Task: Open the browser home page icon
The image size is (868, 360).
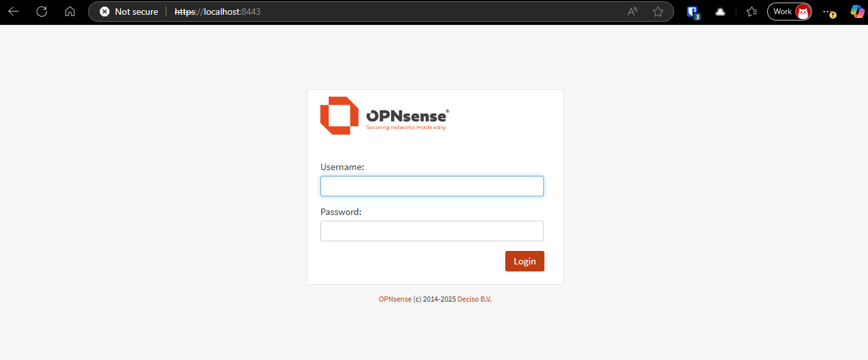Action: click(70, 12)
